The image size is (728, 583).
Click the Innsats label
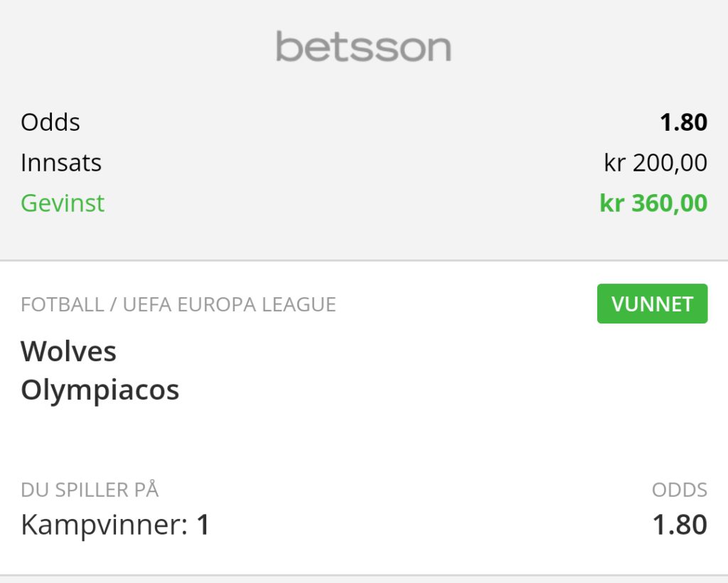tap(61, 163)
